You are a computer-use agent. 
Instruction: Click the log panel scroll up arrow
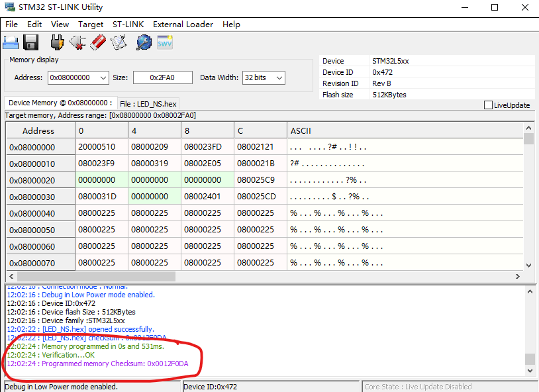click(530, 291)
